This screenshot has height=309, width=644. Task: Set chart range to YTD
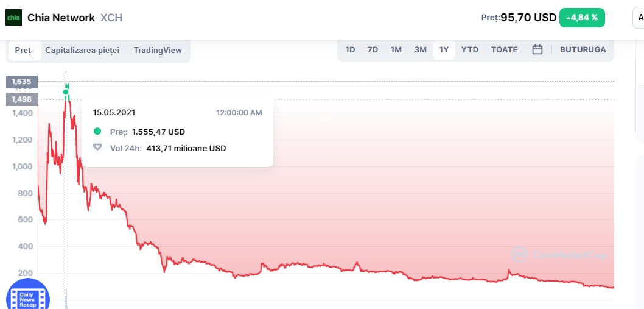[470, 50]
